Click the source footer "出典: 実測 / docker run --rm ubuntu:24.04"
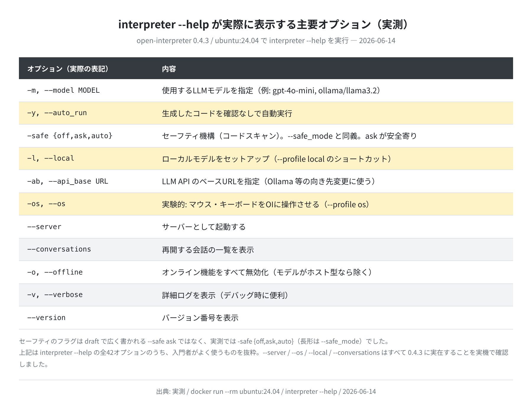The image size is (532, 408). coord(266,391)
